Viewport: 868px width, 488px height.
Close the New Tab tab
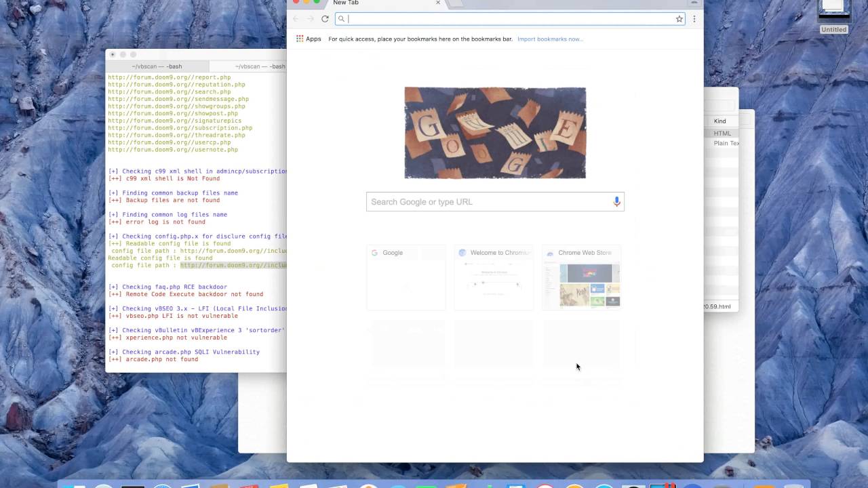pos(437,3)
